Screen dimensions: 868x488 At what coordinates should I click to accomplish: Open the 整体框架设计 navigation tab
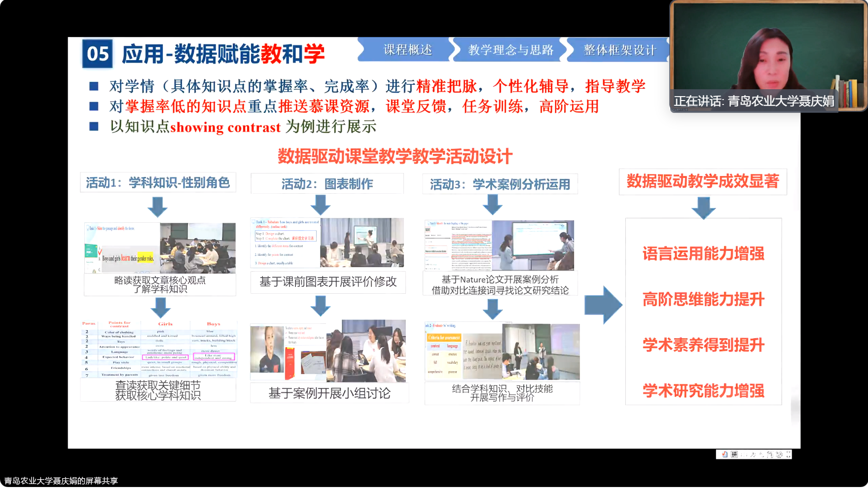(x=619, y=50)
